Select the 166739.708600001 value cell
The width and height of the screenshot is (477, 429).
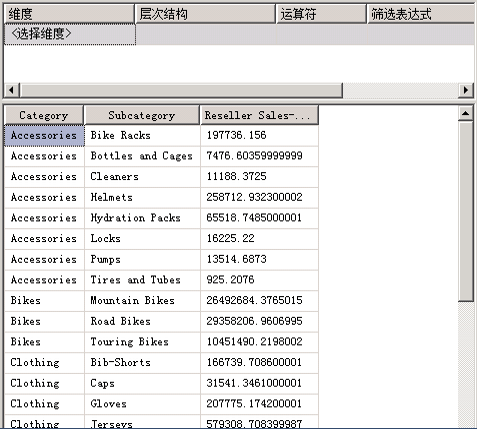tap(259, 363)
